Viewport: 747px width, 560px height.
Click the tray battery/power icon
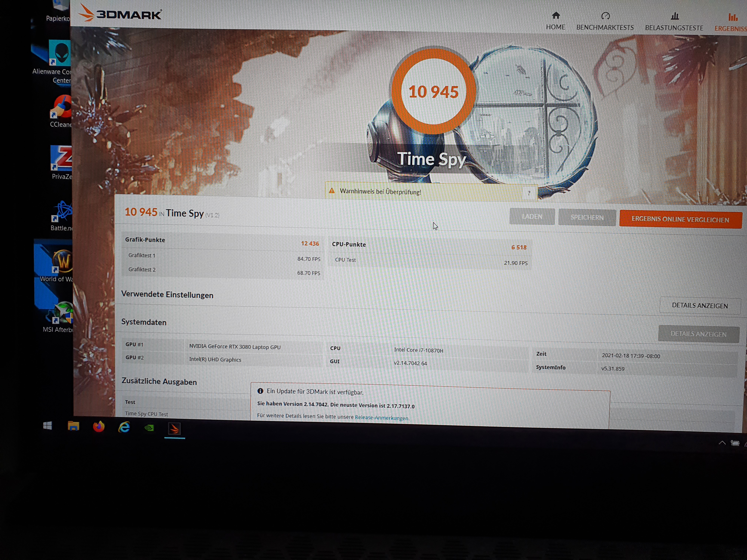pos(735,443)
